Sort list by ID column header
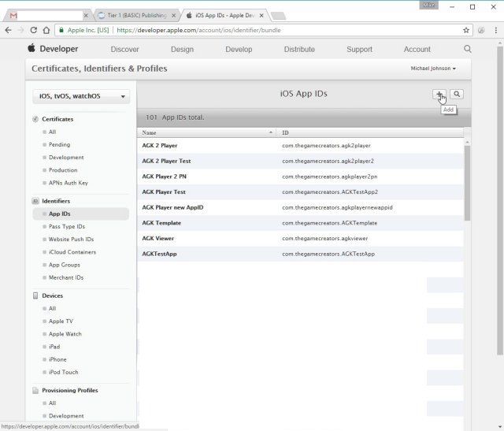The image size is (504, 431). (x=370, y=132)
